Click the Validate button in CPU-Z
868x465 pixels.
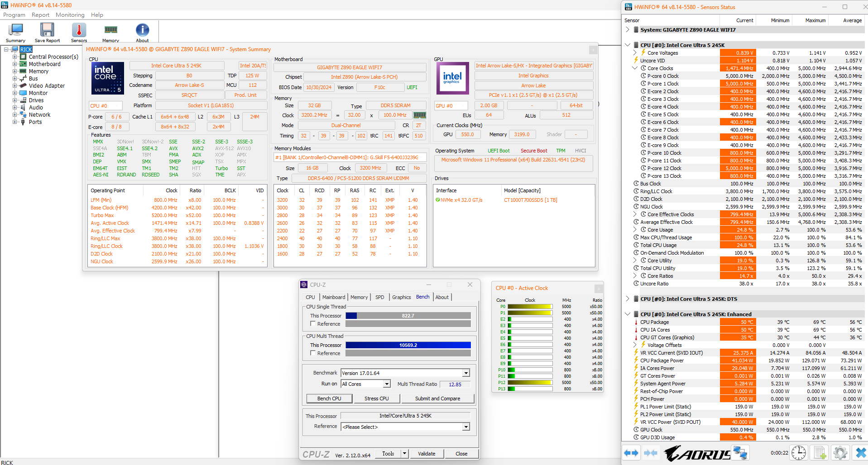pyautogui.click(x=427, y=454)
